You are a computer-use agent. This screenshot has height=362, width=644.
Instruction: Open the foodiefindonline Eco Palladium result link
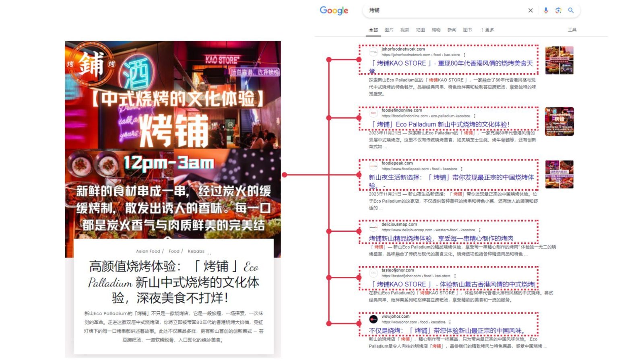[x=440, y=124]
